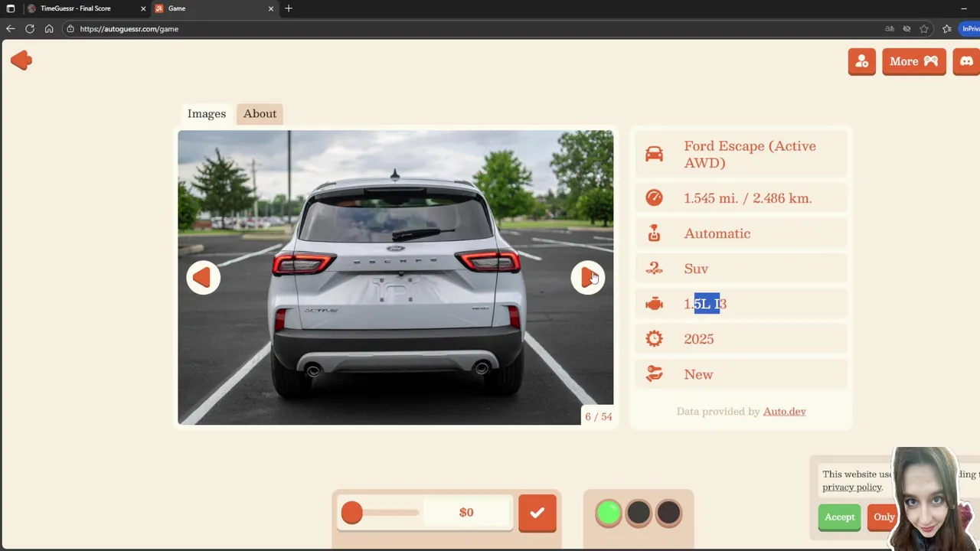980x551 pixels.
Task: Click the engine icon beside 1.5L I3
Action: pos(654,304)
